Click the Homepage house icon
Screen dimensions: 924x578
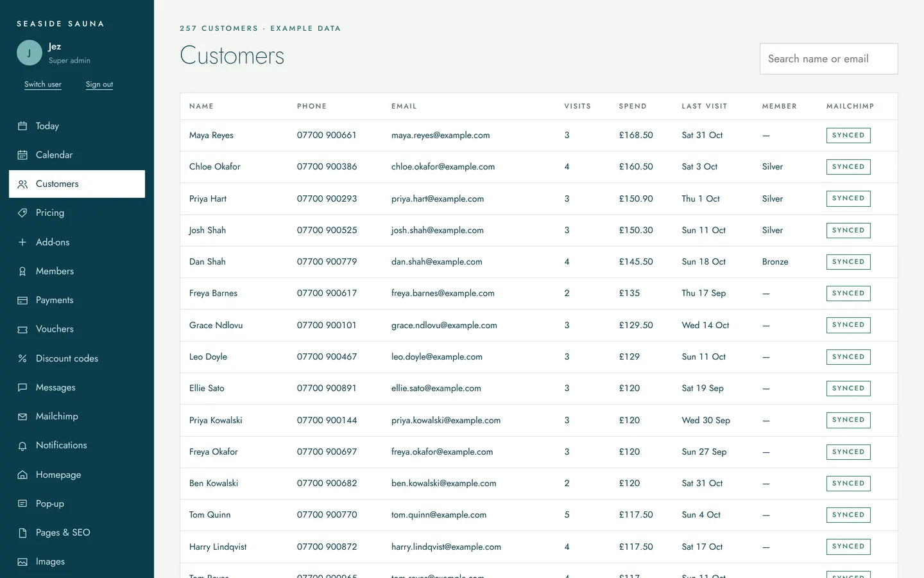[x=22, y=475]
